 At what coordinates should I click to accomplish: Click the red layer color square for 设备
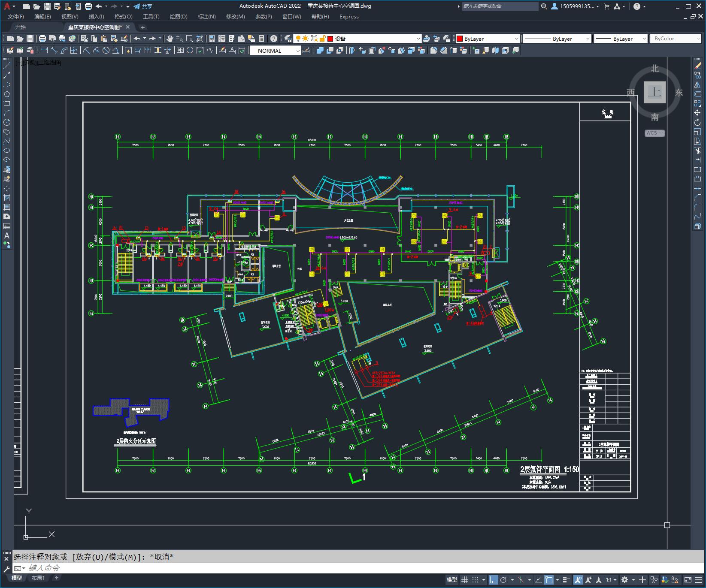click(330, 39)
